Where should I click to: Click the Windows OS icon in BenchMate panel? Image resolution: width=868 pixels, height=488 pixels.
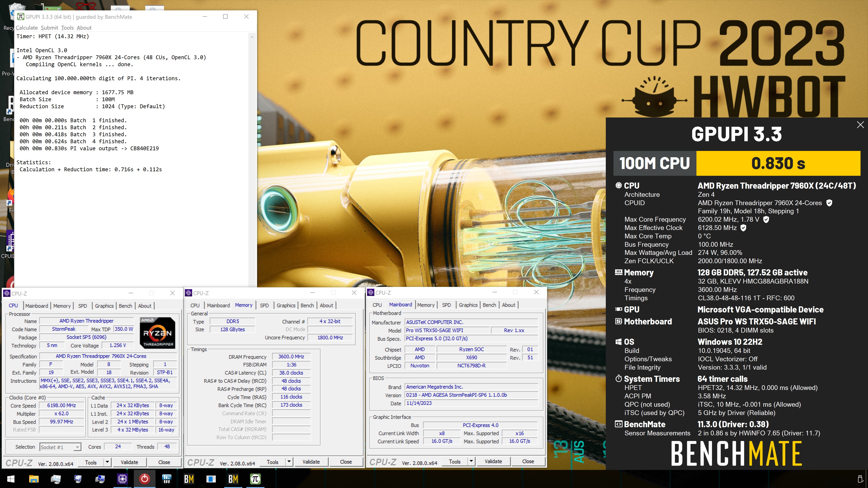coord(619,342)
